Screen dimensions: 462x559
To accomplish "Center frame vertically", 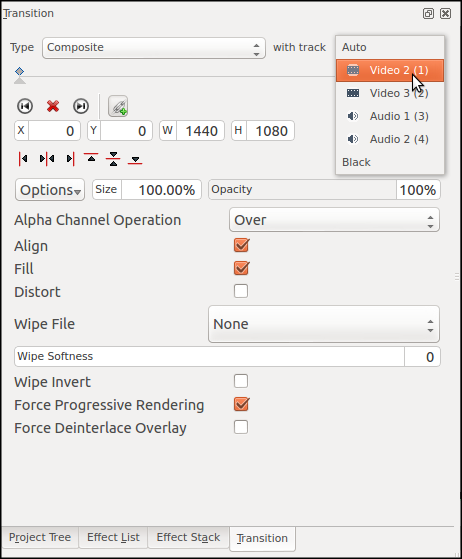I will pyautogui.click(x=113, y=159).
